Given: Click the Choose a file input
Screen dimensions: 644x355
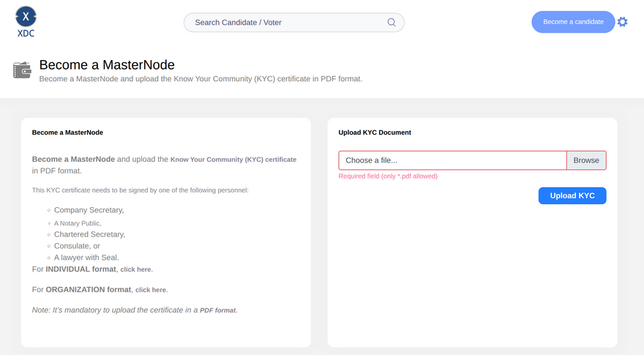Looking at the screenshot, I should [452, 160].
